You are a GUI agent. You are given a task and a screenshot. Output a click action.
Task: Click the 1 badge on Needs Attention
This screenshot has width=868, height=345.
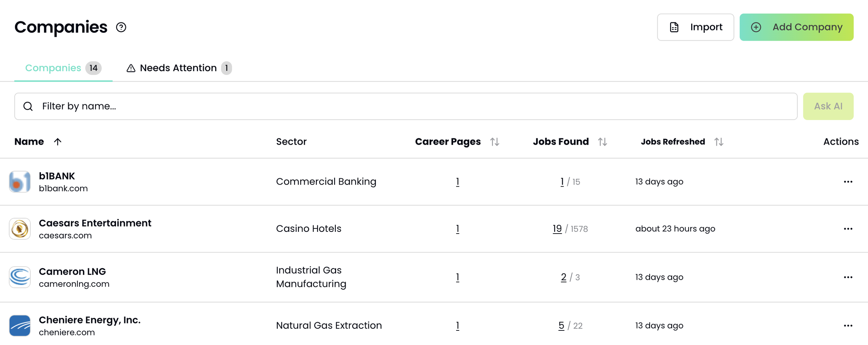tap(226, 68)
